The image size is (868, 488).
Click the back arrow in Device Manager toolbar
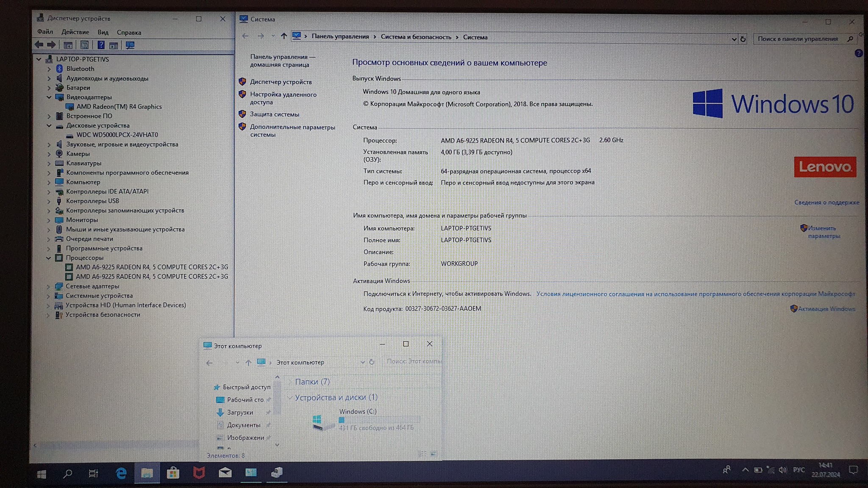(x=39, y=45)
